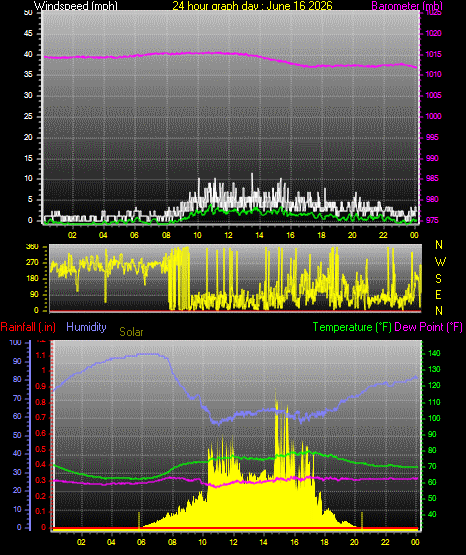Viewport: 466px width, 555px height.
Task: Click the 360 wind direction scale value
Action: [x=32, y=247]
